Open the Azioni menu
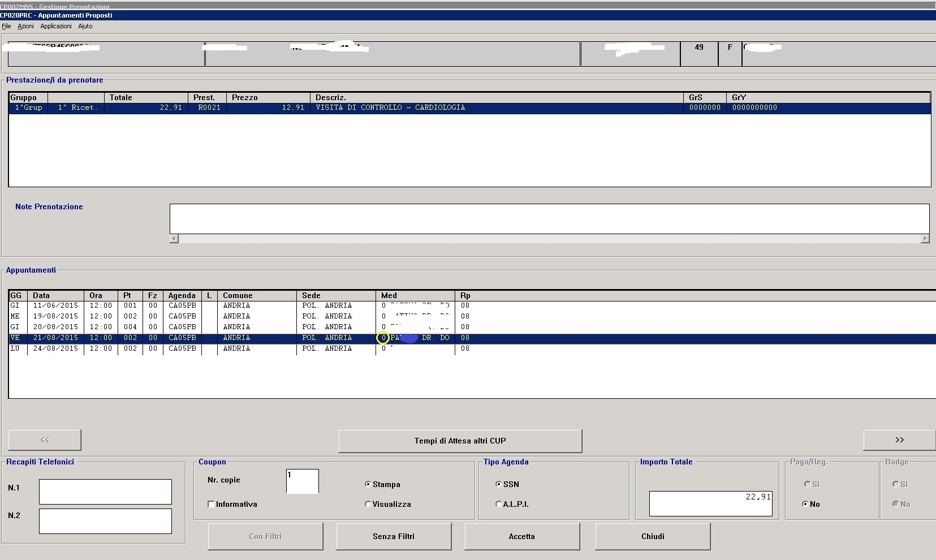 [x=25, y=26]
